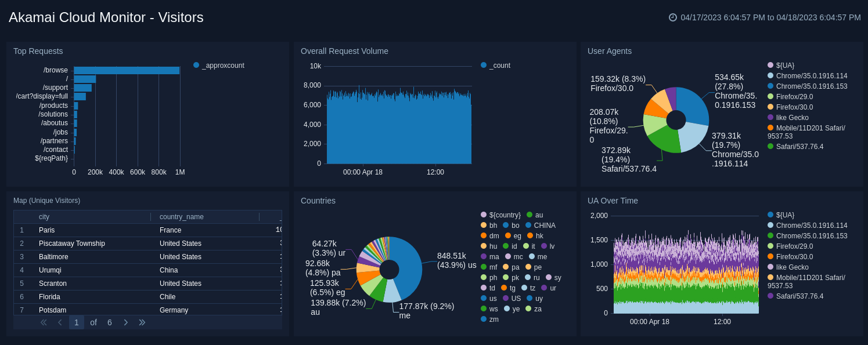Open the time range picker clock icon
The image size is (868, 345).
[672, 17]
